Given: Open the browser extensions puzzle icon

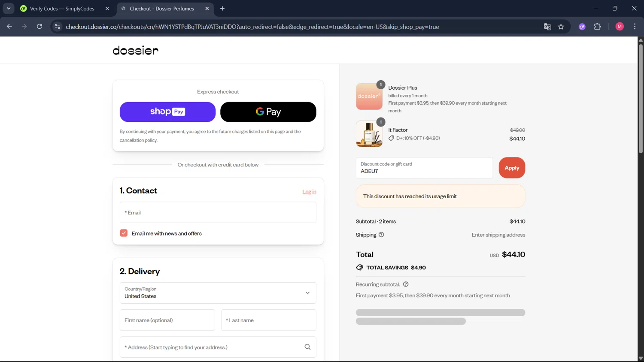Looking at the screenshot, I should pos(597,27).
